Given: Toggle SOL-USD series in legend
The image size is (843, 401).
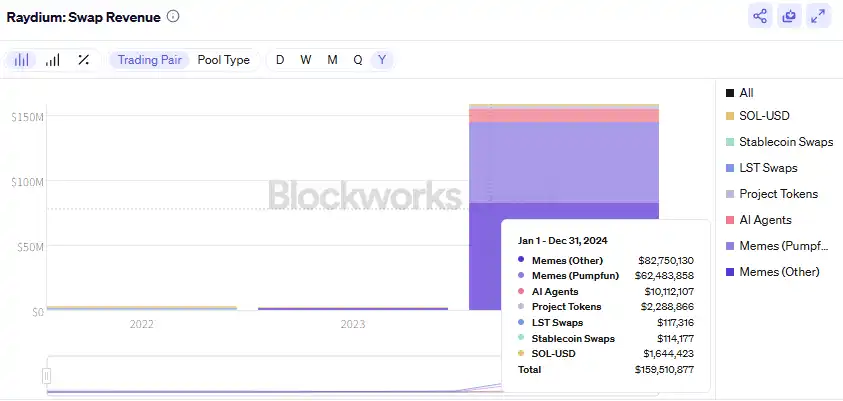Looking at the screenshot, I should click(764, 116).
